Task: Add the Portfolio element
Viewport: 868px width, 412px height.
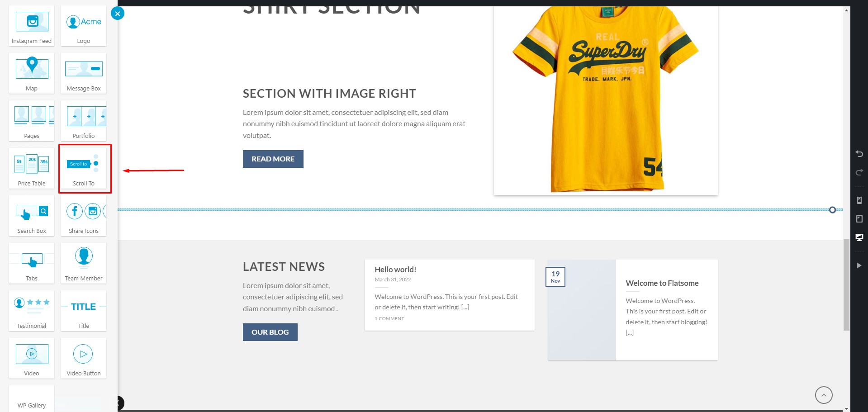Action: (84, 121)
